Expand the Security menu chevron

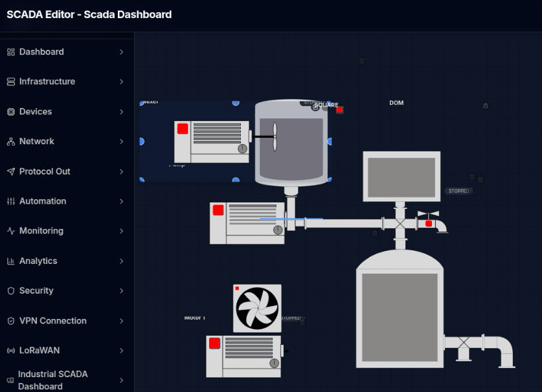(x=123, y=290)
